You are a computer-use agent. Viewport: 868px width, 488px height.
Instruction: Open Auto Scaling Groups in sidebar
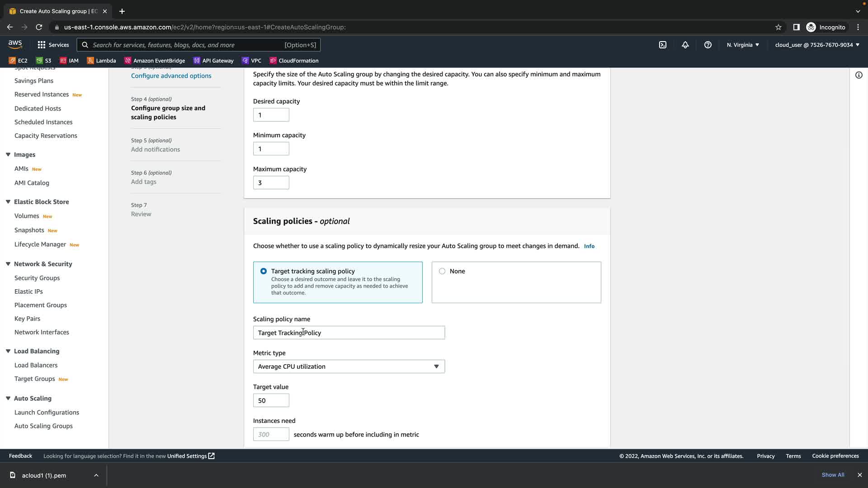coord(43,426)
